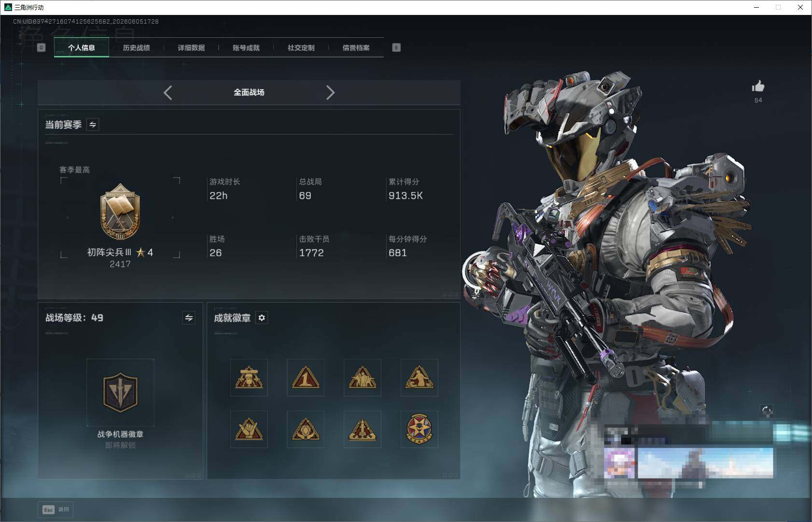This screenshot has height=522, width=812.
Task: Select the second badge in bottom achievement row
Action: coord(306,429)
